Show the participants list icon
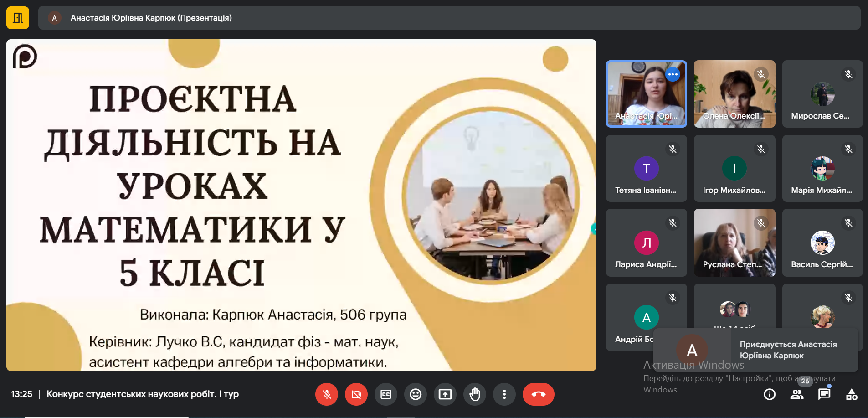The height and width of the screenshot is (418, 868). [x=797, y=394]
